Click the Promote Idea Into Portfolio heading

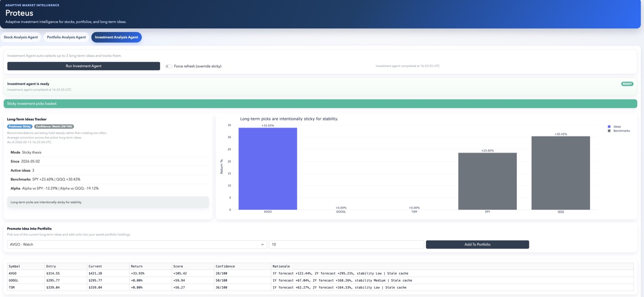click(x=29, y=229)
